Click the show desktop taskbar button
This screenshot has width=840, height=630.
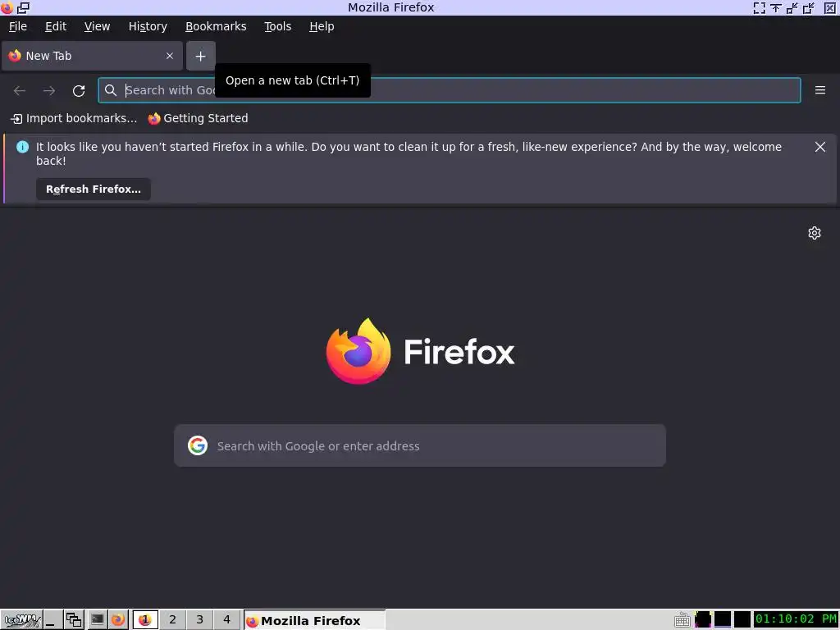[52, 620]
